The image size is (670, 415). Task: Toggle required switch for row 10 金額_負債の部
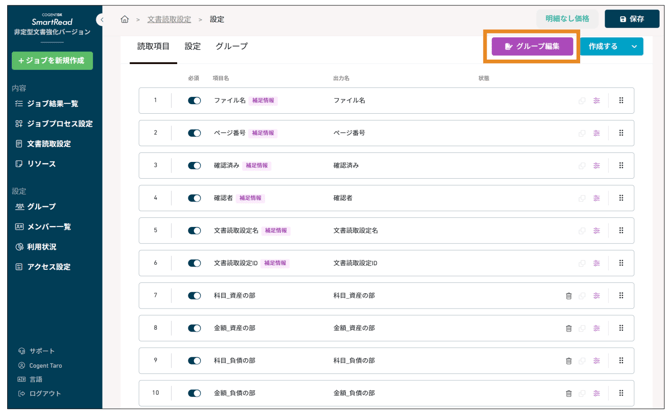[194, 393]
